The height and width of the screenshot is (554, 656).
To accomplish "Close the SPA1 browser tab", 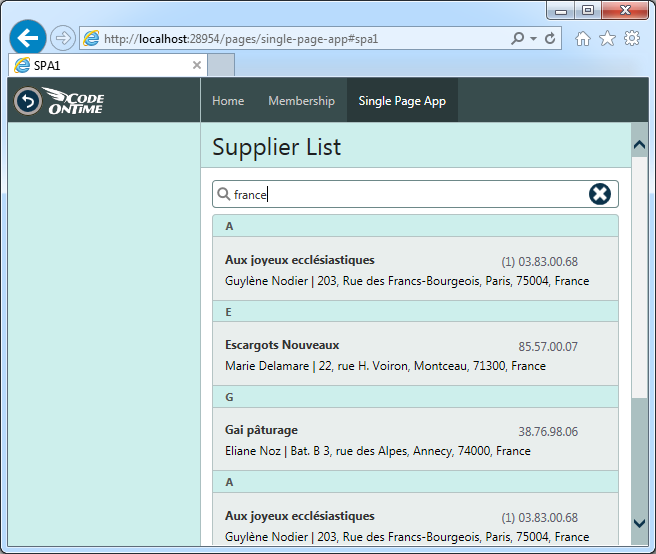I will click(x=197, y=65).
